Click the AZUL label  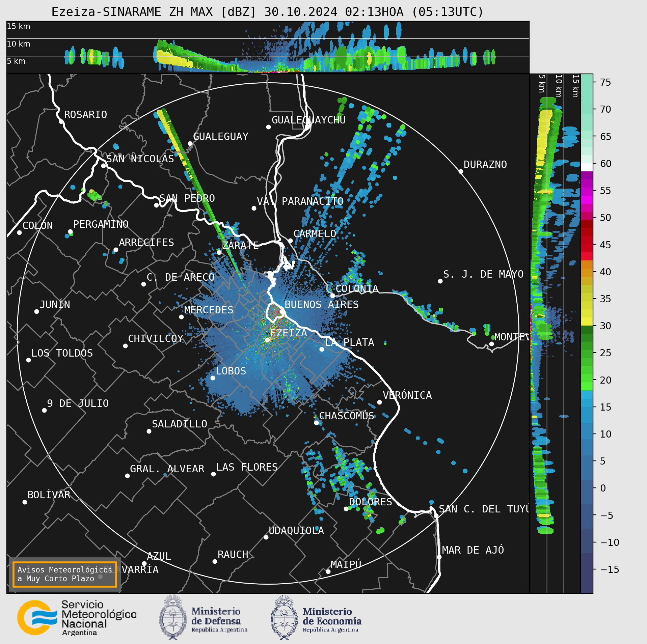[159, 556]
